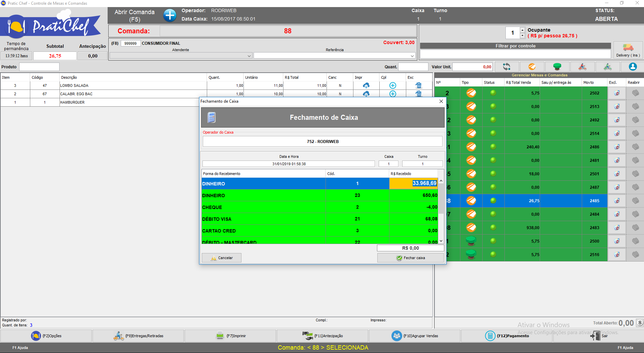Click the Cancelar button in dialog
This screenshot has height=353, width=644.
pyautogui.click(x=221, y=258)
